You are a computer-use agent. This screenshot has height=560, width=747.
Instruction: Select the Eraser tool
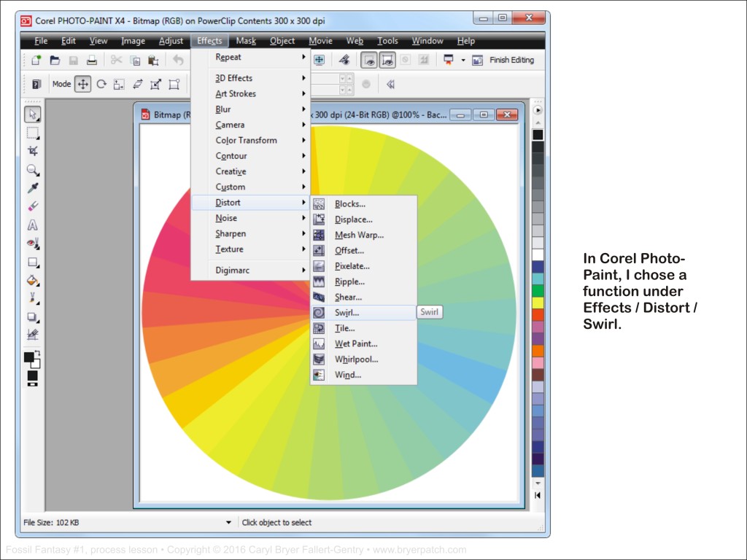[x=33, y=206]
